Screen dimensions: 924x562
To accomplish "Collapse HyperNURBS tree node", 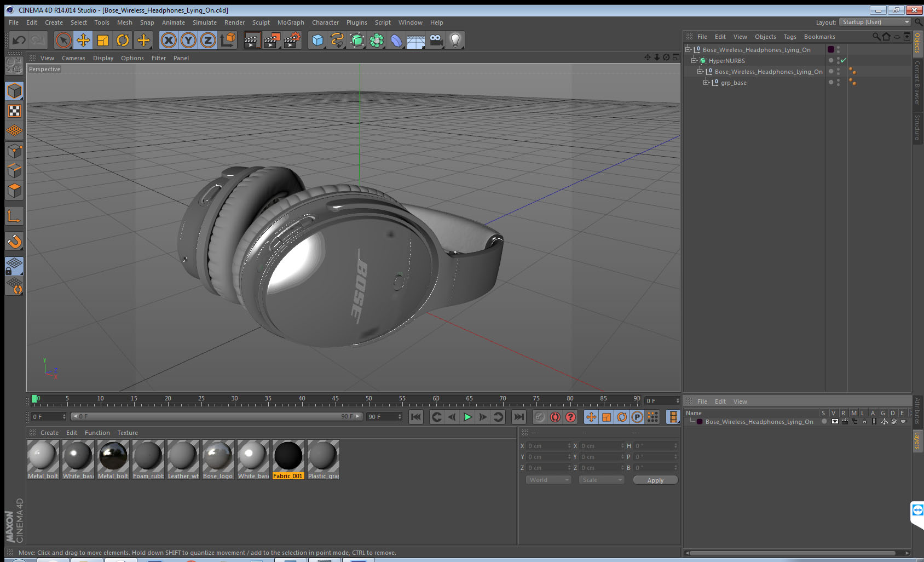I will 694,61.
